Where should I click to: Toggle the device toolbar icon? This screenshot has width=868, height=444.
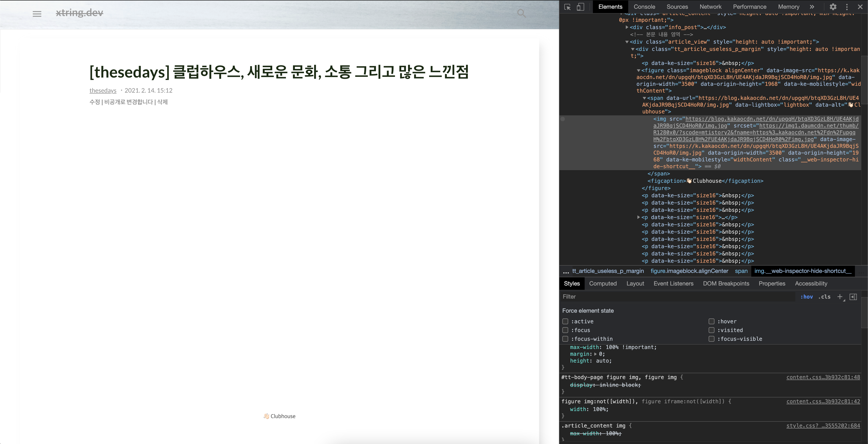pyautogui.click(x=580, y=7)
